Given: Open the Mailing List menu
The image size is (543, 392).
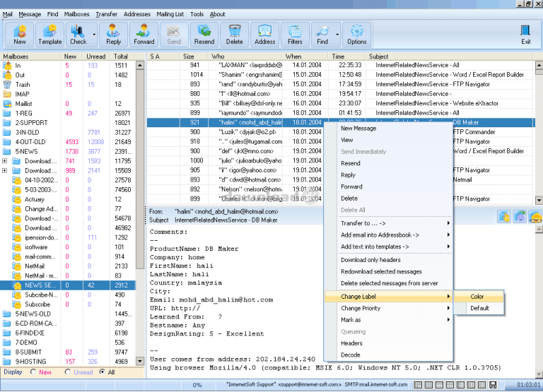Looking at the screenshot, I should pos(172,14).
